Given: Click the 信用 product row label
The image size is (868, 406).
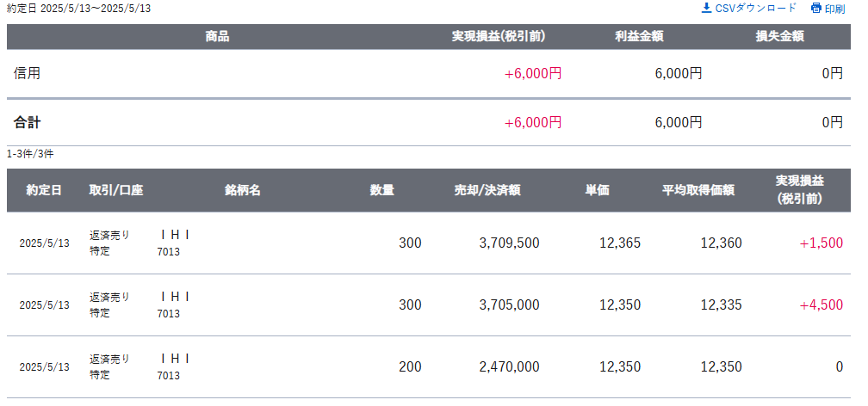Looking at the screenshot, I should [28, 73].
